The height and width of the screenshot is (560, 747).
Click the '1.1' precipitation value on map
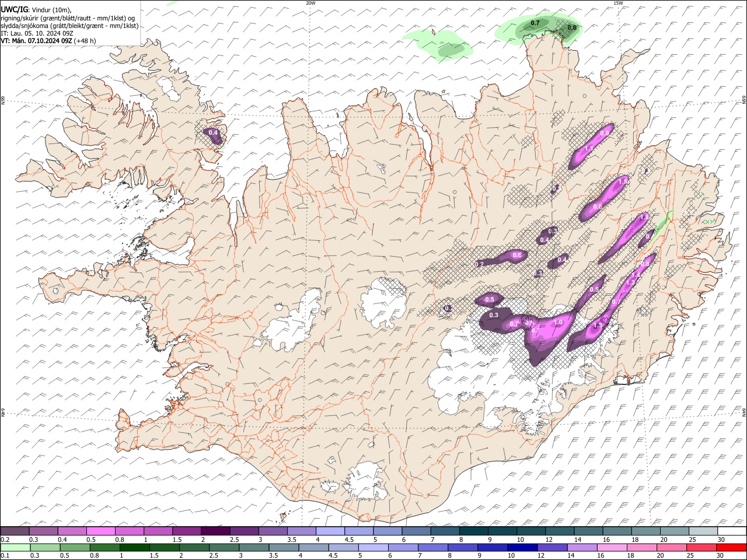tap(589, 149)
